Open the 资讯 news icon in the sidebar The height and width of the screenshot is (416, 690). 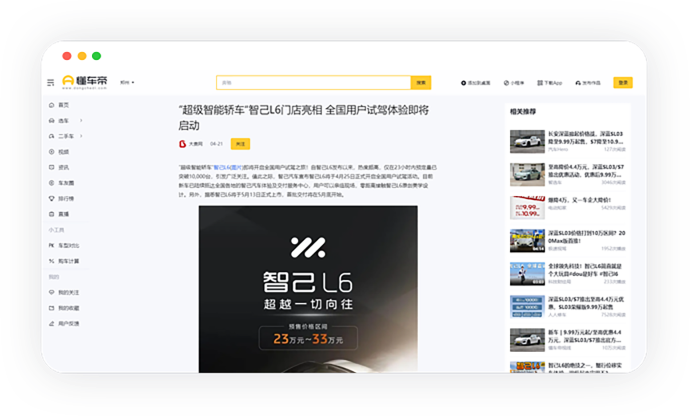(51, 167)
